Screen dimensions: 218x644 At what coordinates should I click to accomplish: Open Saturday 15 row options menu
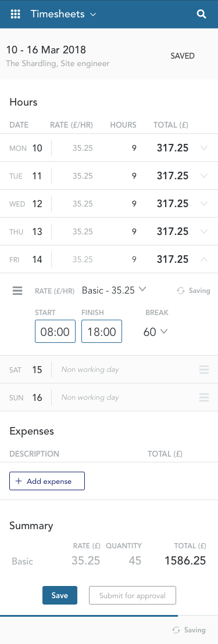pos(204,369)
